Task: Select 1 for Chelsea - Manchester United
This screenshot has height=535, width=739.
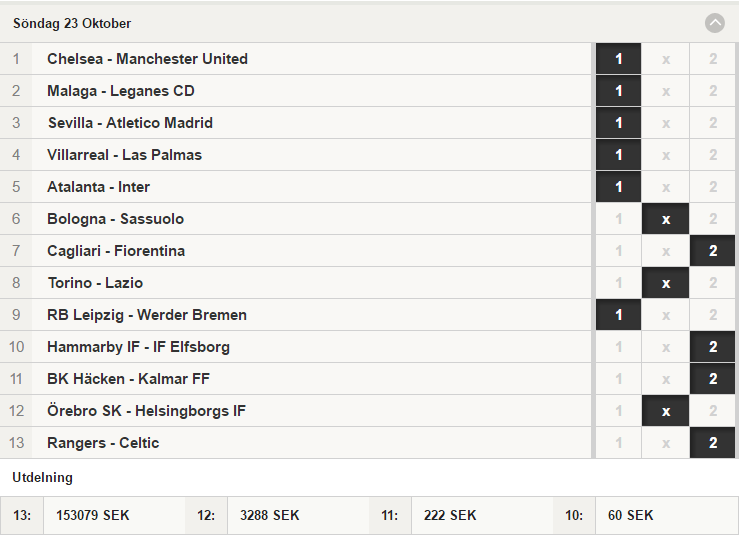Action: [x=618, y=59]
